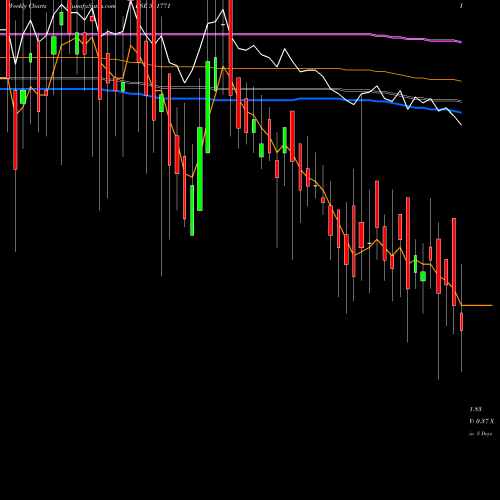
Task: Click the 'Weekly Charts' title text
Action: click(x=28, y=6)
